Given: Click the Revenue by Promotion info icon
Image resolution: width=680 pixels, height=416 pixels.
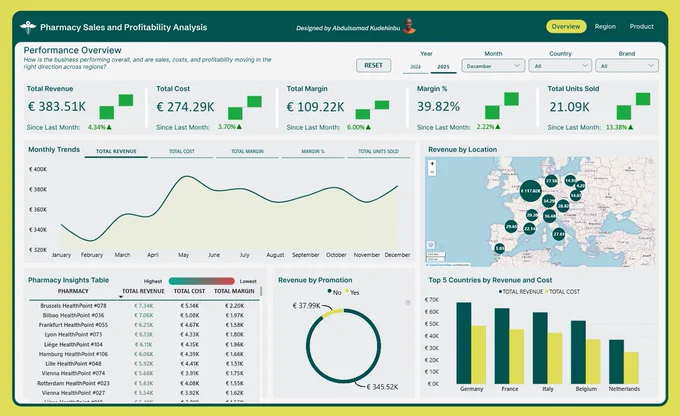Looking at the screenshot, I should point(408,303).
